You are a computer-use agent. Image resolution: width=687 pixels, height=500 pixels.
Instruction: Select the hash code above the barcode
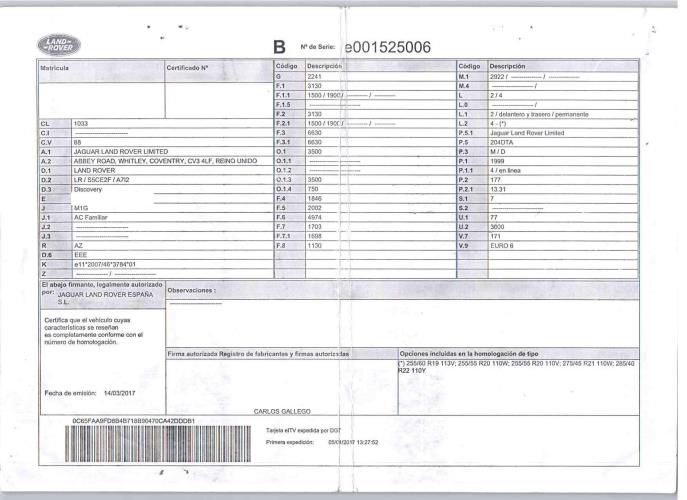pos(134,421)
